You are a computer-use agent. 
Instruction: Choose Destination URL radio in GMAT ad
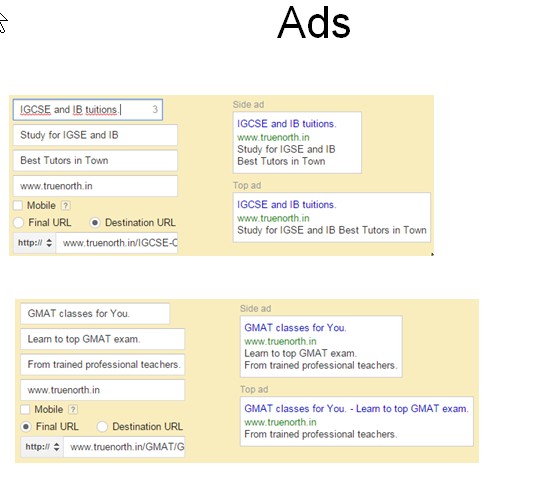(x=102, y=427)
